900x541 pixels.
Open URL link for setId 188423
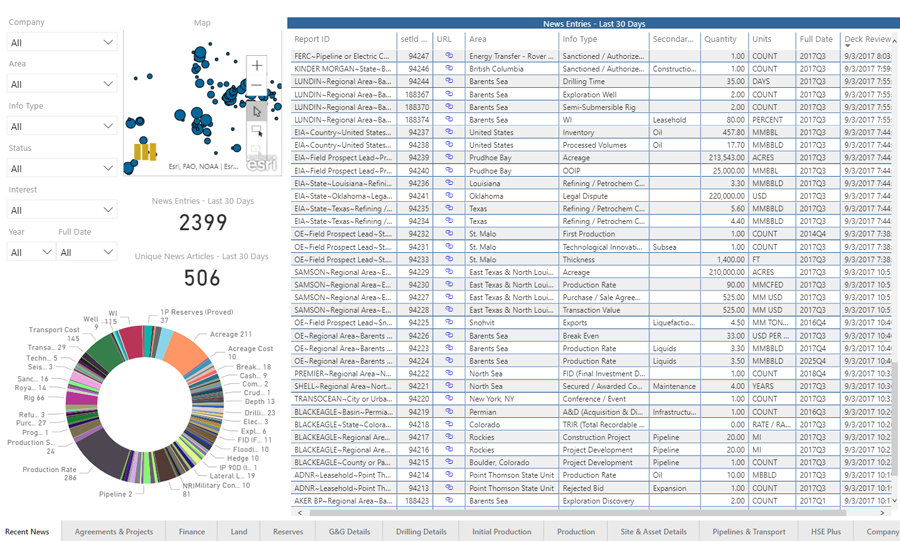(x=449, y=500)
